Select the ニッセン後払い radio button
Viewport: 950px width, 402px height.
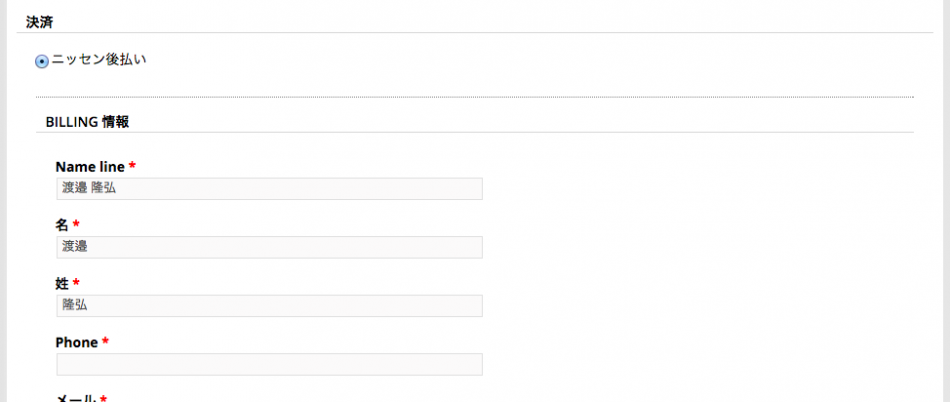[x=42, y=61]
